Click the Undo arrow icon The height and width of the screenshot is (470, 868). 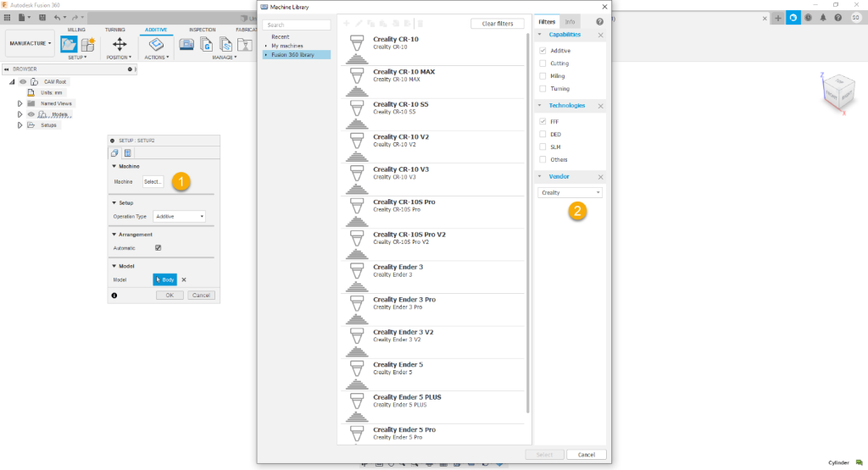pyautogui.click(x=57, y=18)
